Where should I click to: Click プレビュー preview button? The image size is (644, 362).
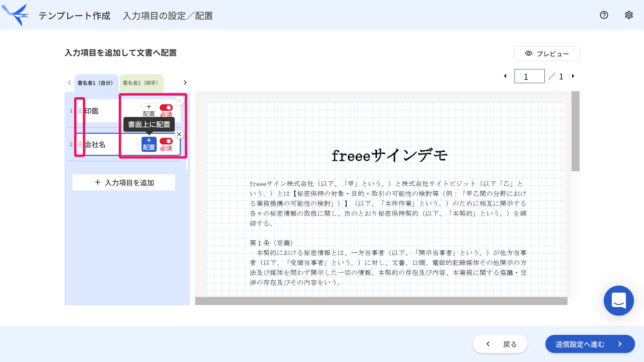547,54
